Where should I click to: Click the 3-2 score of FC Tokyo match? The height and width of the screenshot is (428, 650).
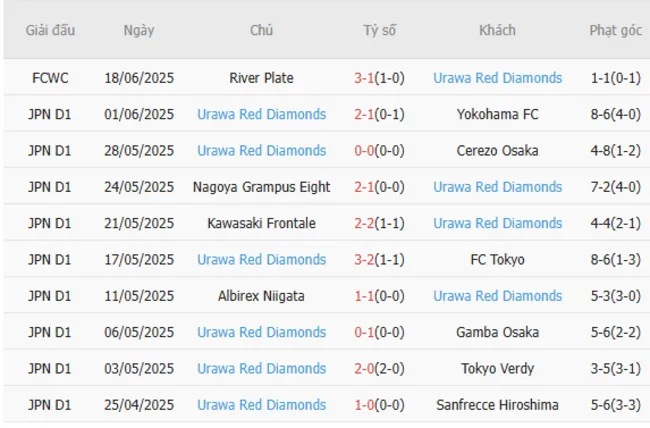365,259
